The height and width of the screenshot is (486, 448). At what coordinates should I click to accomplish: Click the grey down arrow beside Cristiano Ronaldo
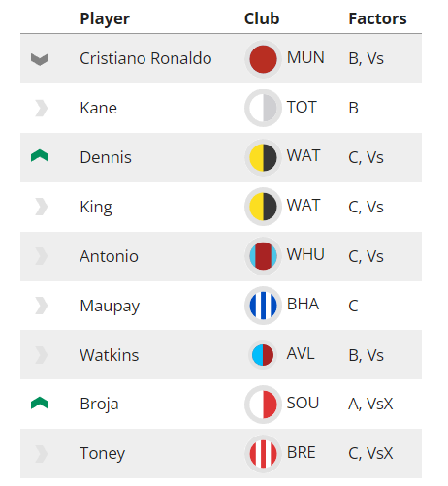pos(40,59)
